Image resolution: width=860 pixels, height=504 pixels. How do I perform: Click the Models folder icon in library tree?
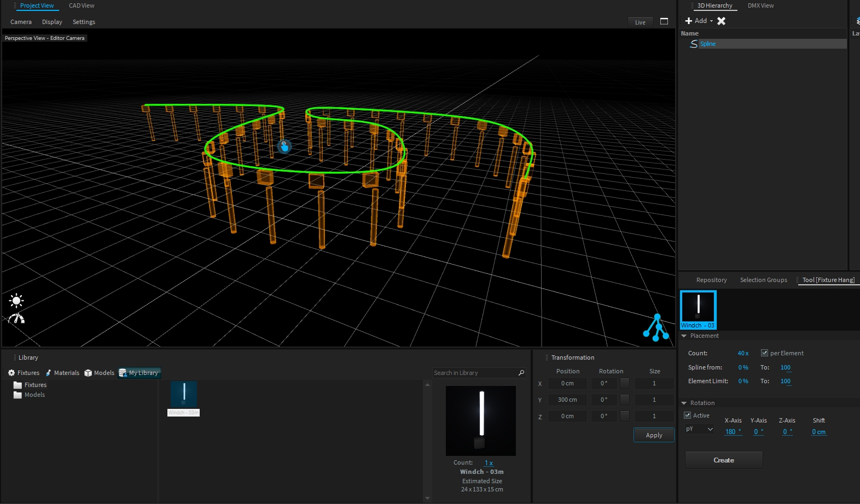(18, 395)
